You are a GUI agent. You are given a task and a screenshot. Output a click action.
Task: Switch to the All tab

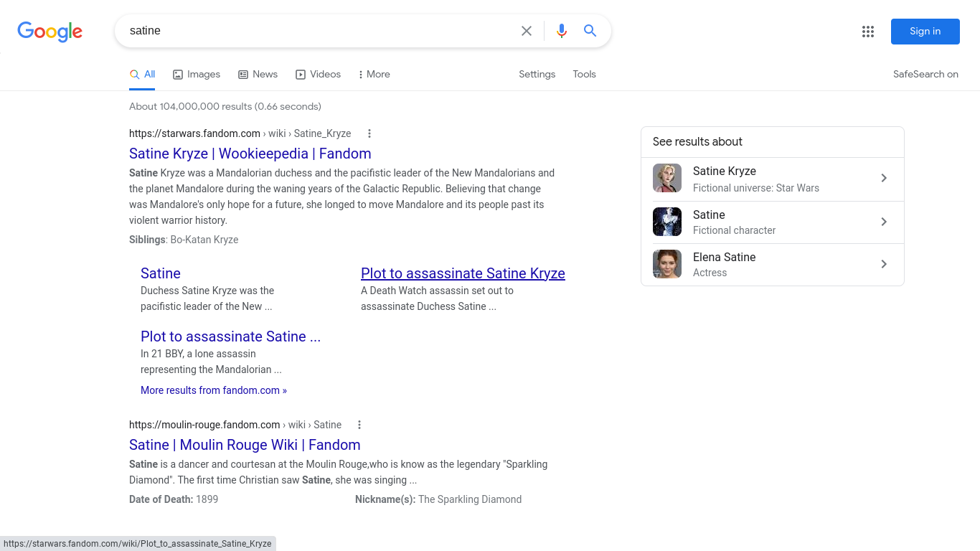(x=142, y=75)
